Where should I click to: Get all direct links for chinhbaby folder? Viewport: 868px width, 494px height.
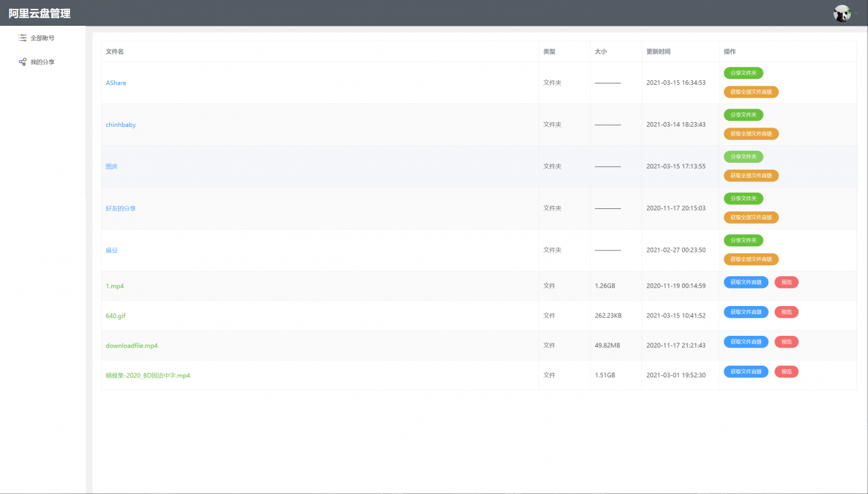pos(751,134)
